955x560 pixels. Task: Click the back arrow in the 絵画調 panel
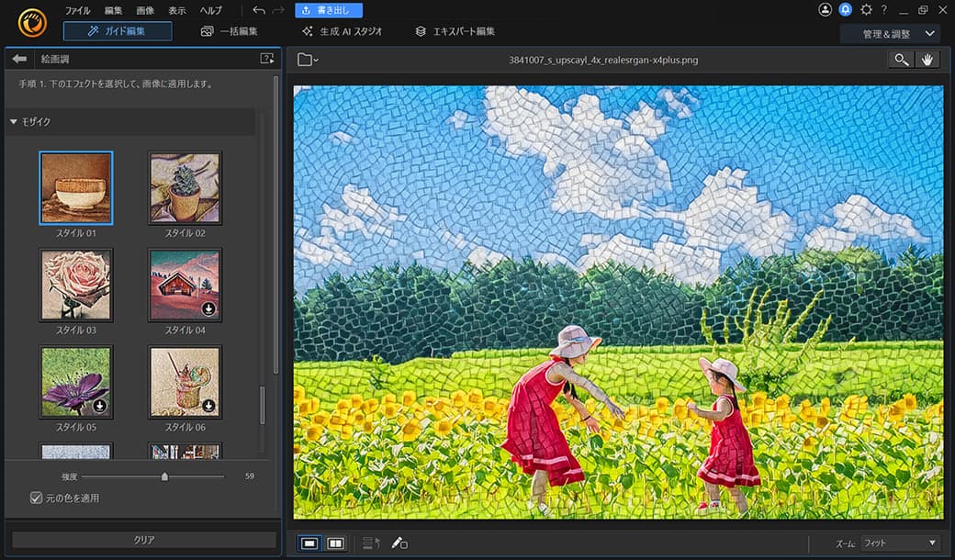click(19, 58)
